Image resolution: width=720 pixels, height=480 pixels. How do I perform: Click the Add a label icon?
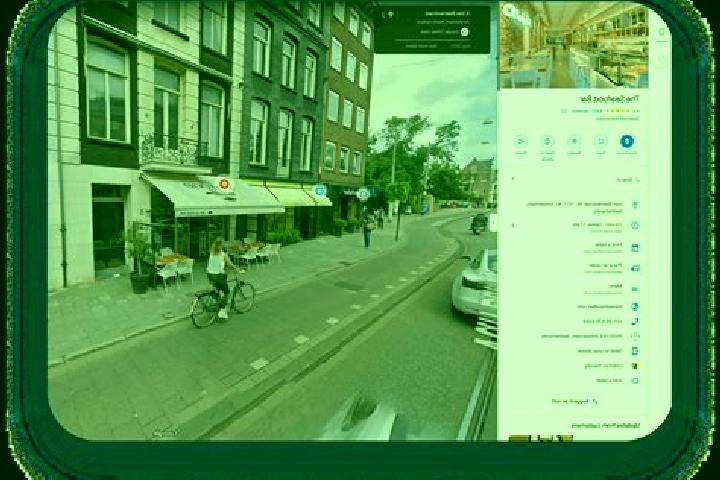click(x=635, y=381)
